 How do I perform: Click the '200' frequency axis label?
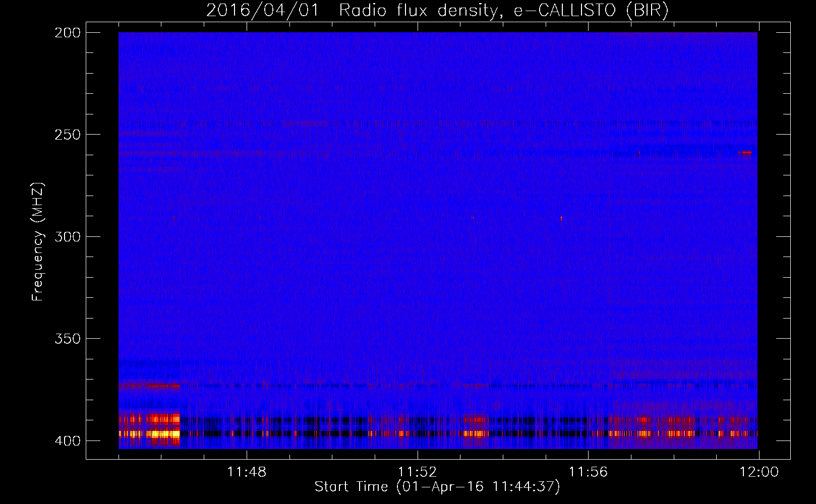(x=67, y=33)
